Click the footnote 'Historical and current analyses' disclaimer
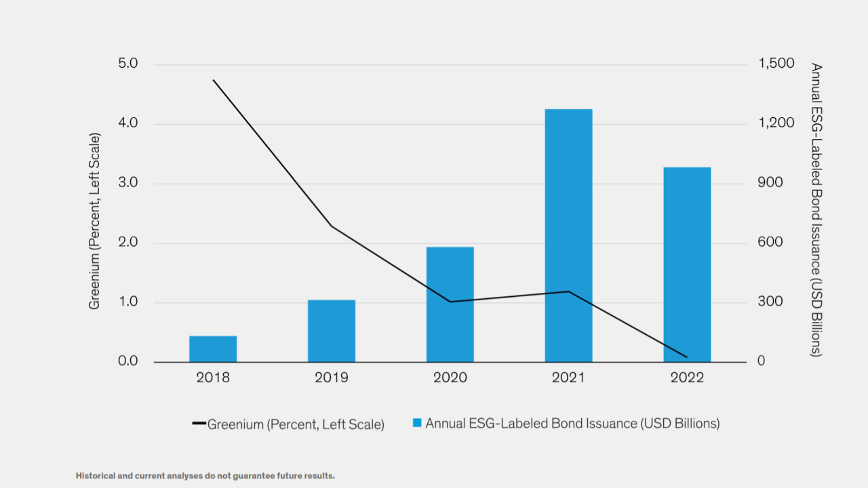This screenshot has width=868, height=488. 205,476
